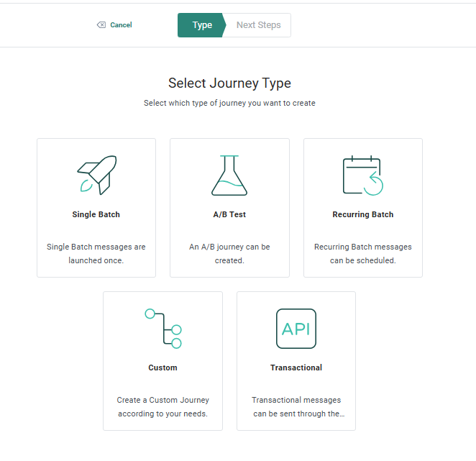Select the API icon for Transactional
This screenshot has width=476, height=461.
(296, 329)
